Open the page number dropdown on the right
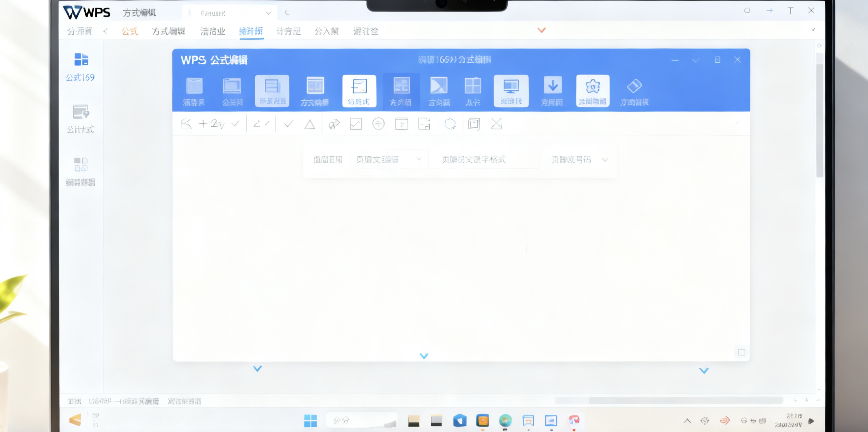Screen dimensions: 868x432 (579, 160)
